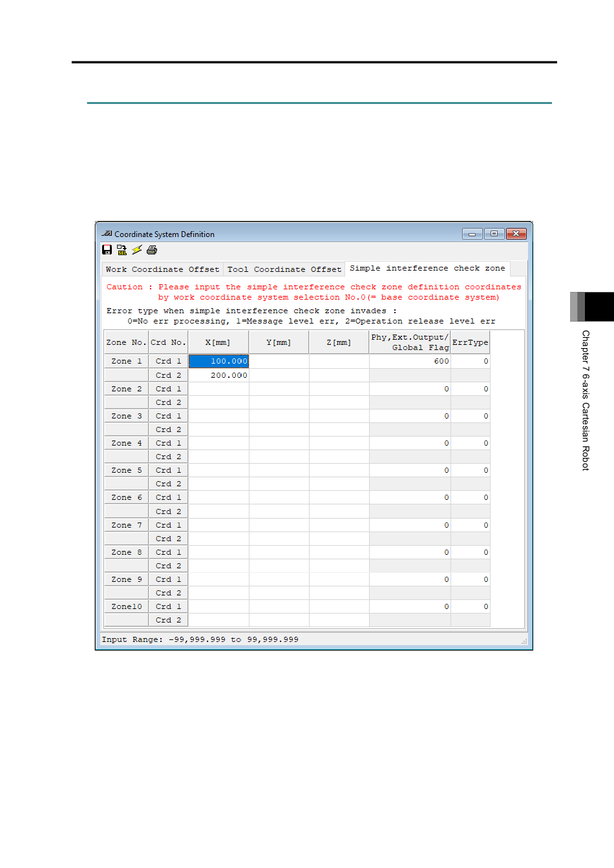Click the X[mm] column header

pyautogui.click(x=218, y=342)
